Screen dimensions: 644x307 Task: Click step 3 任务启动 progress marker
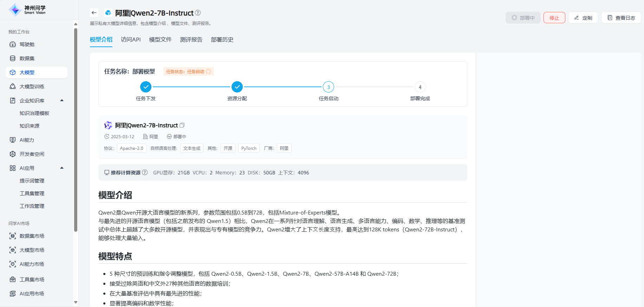click(x=328, y=87)
